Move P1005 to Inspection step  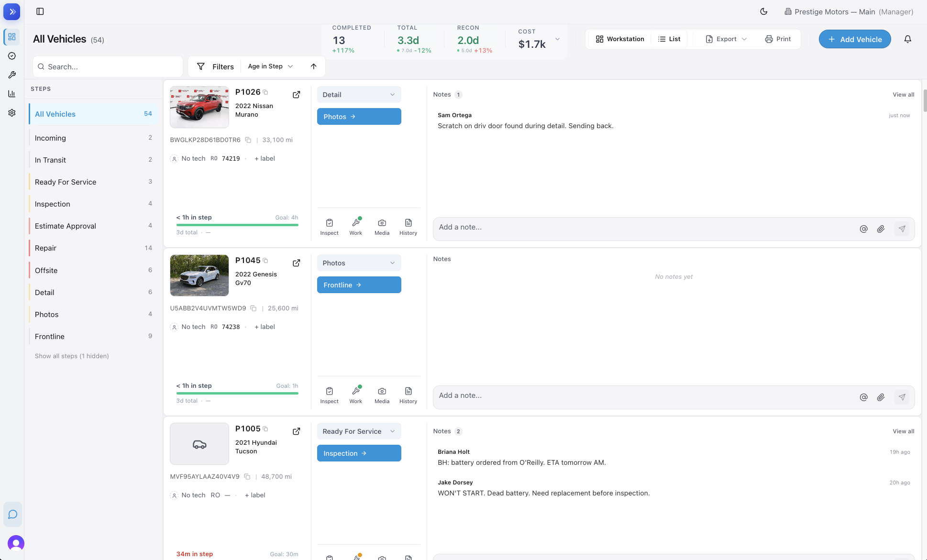359,453
